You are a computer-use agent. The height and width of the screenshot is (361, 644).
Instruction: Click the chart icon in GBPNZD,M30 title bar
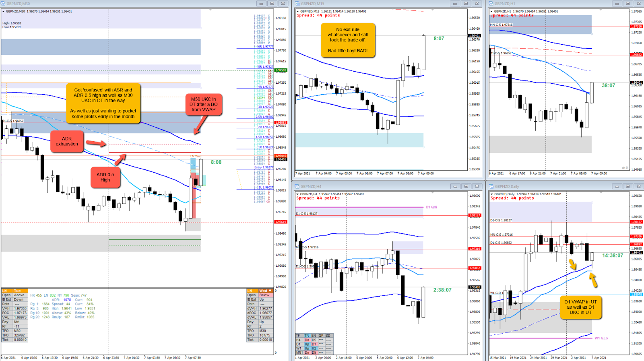pos(3,4)
